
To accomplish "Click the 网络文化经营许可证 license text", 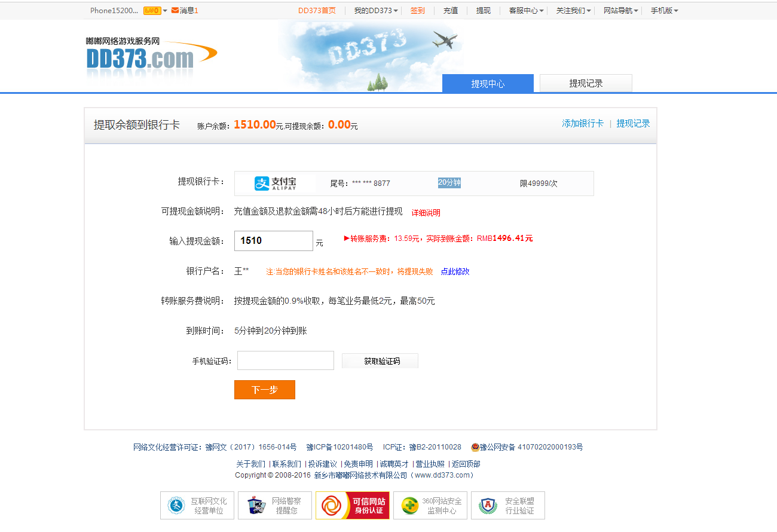I will (215, 447).
